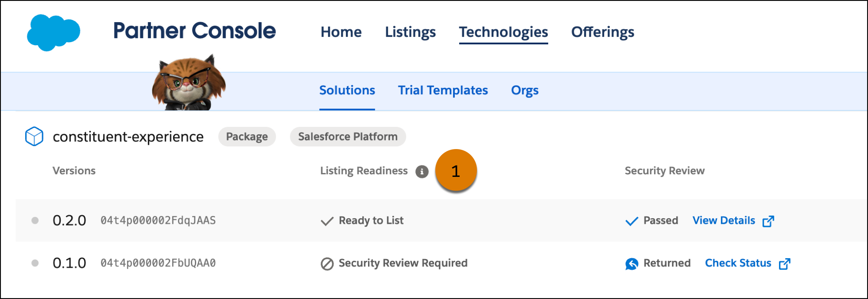Open external link icon beside Check Status

coord(785,264)
